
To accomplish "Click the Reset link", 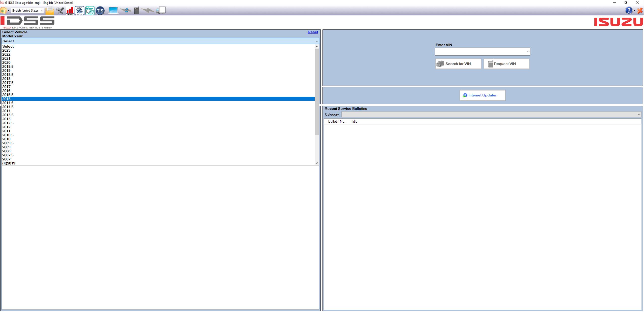I will (313, 32).
